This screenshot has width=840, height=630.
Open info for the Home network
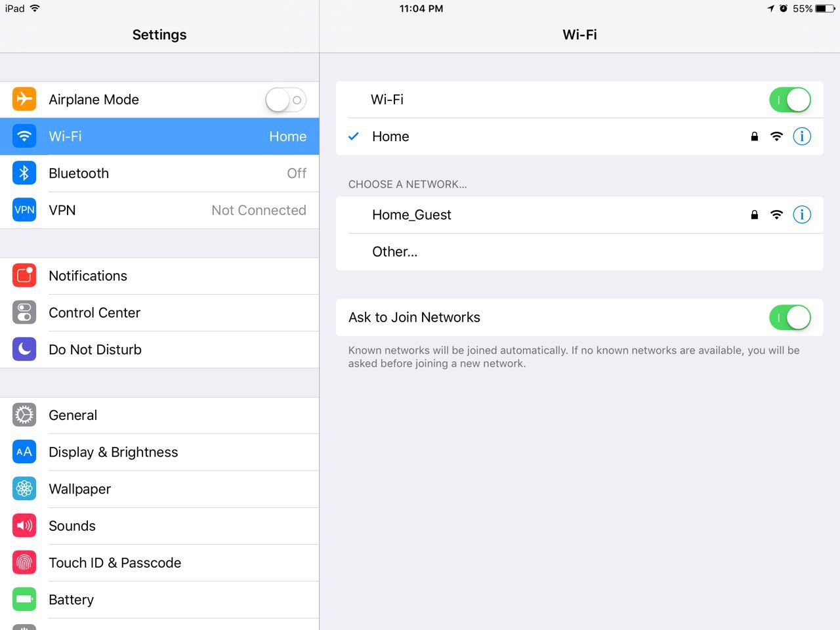[x=802, y=136]
